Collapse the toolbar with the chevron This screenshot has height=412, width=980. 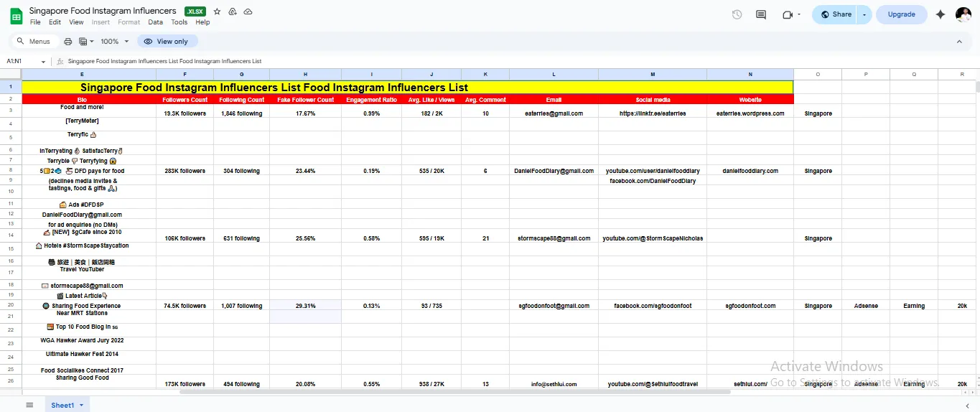click(x=959, y=42)
